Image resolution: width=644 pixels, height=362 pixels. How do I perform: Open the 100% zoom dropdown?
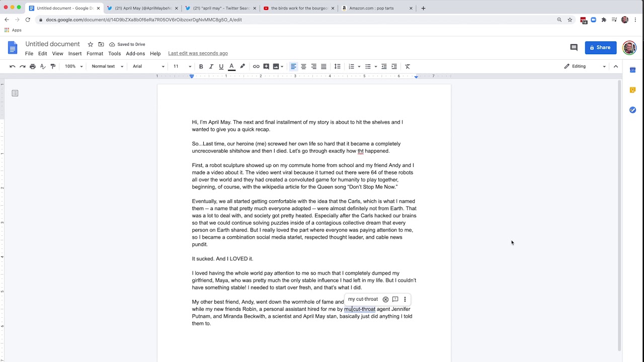pyautogui.click(x=73, y=66)
